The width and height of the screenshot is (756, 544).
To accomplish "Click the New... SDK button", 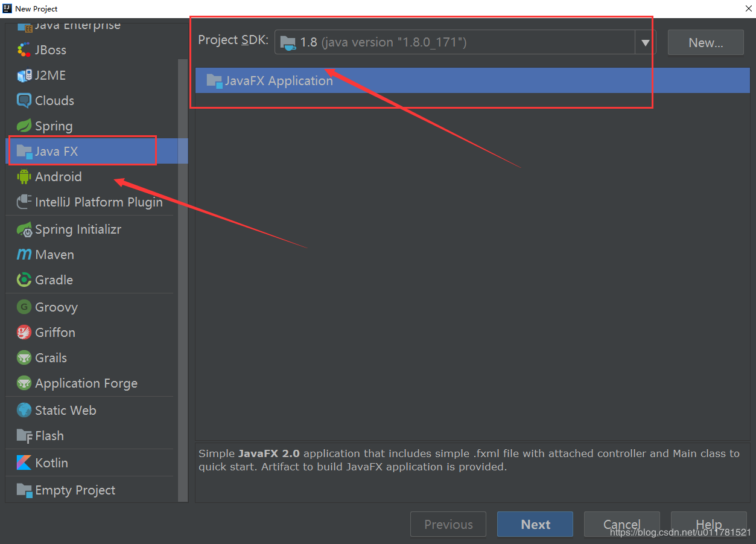I will point(706,43).
